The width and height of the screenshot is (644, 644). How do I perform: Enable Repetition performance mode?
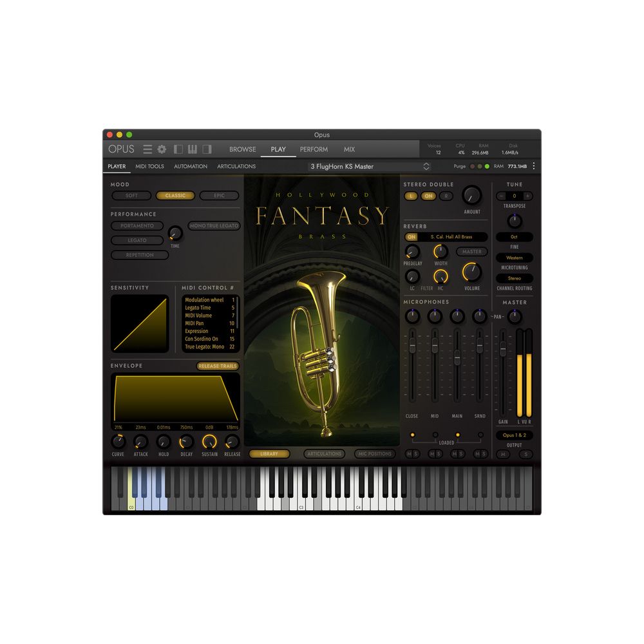(x=140, y=255)
